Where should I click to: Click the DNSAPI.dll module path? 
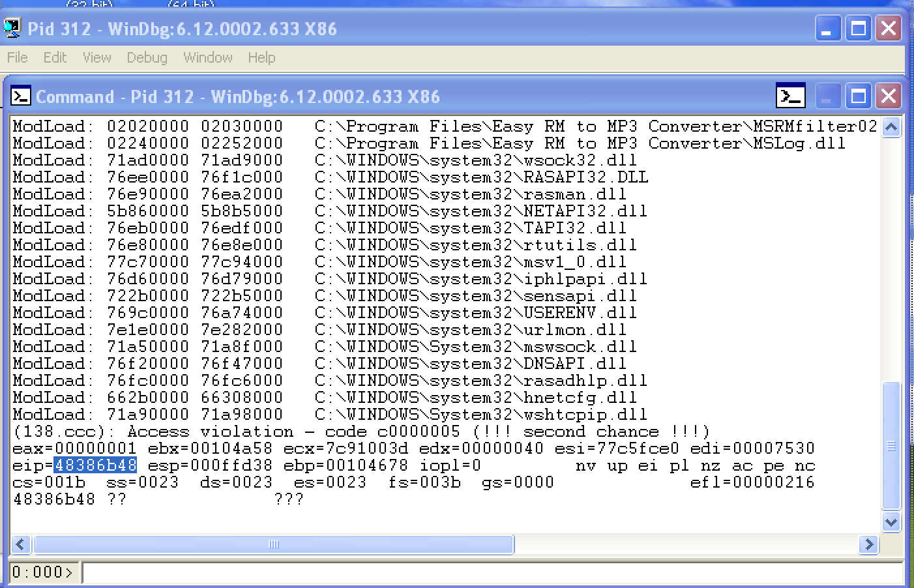471,364
